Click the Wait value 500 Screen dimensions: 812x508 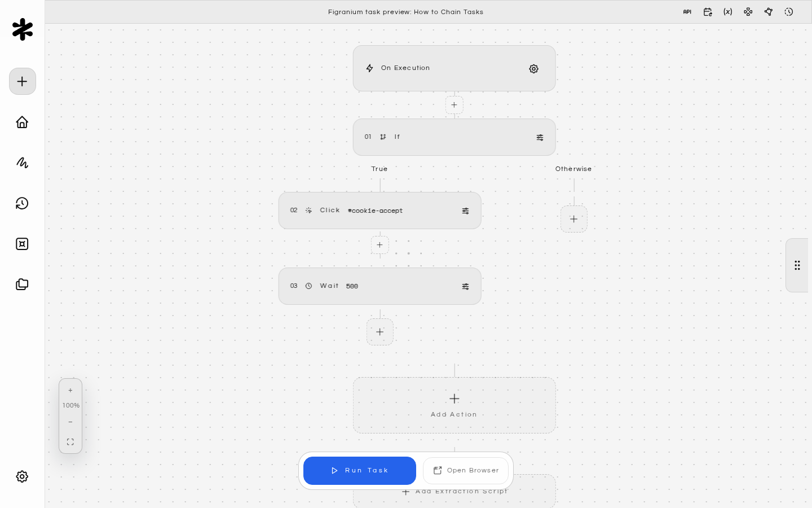point(352,287)
